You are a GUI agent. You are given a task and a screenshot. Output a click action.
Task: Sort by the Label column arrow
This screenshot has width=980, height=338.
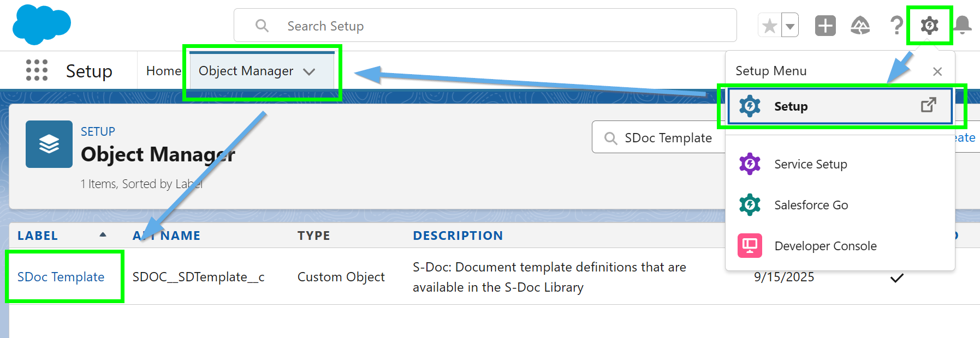(103, 235)
